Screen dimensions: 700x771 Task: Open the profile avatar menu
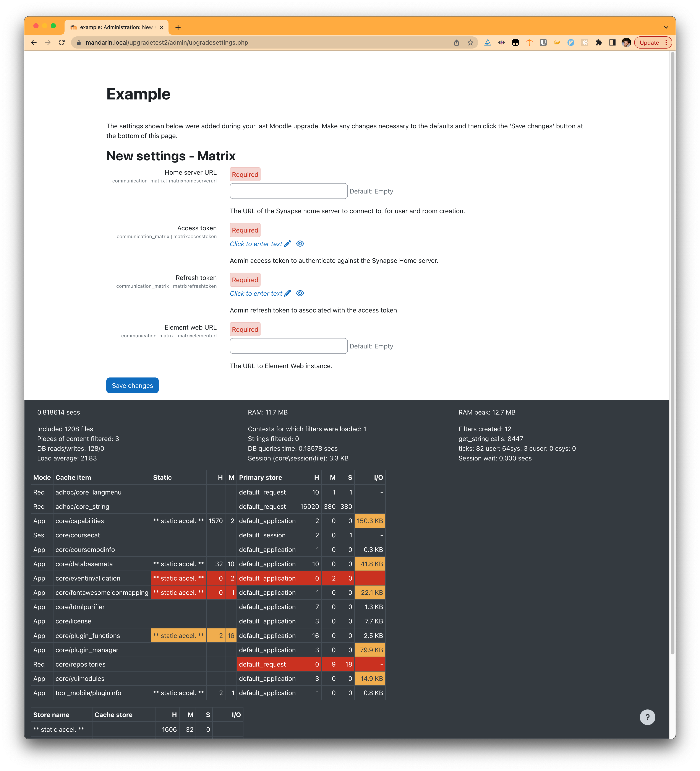tap(626, 42)
